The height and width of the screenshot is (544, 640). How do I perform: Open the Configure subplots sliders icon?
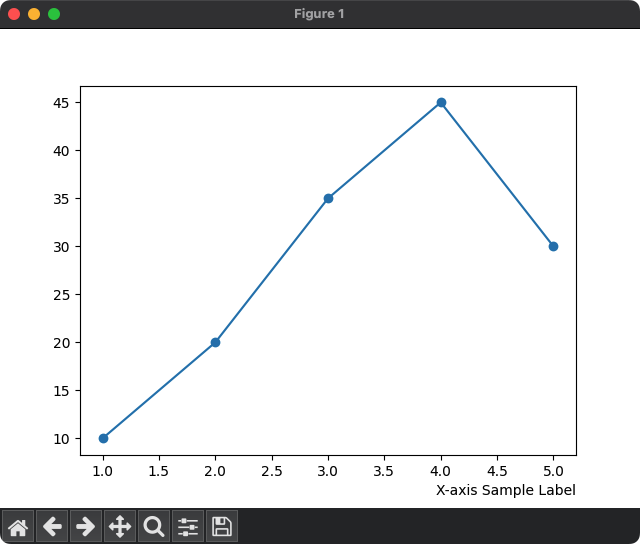[x=188, y=526]
